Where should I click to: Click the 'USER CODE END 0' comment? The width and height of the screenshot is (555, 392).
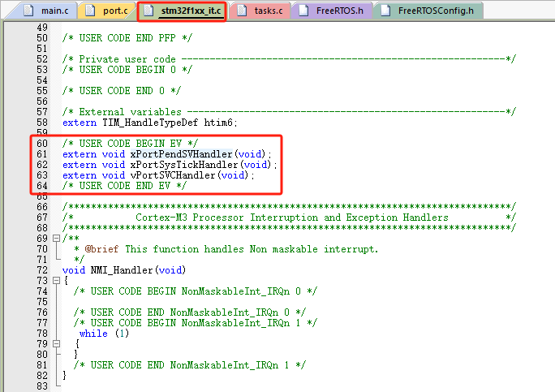[122, 91]
